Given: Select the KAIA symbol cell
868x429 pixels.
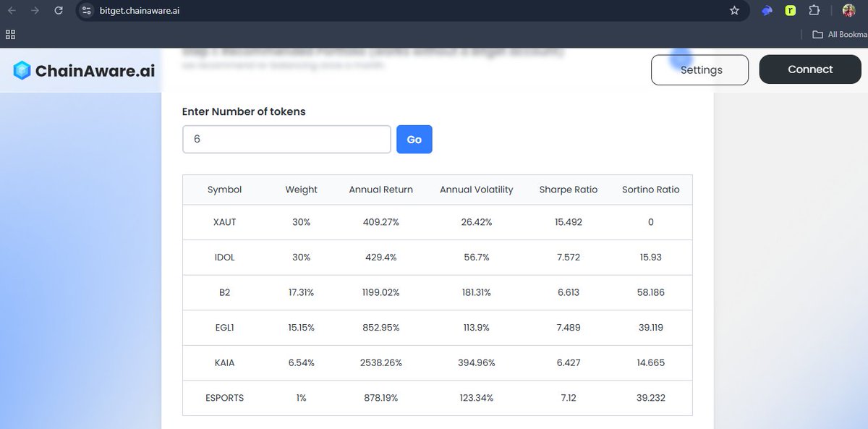Looking at the screenshot, I should (225, 362).
